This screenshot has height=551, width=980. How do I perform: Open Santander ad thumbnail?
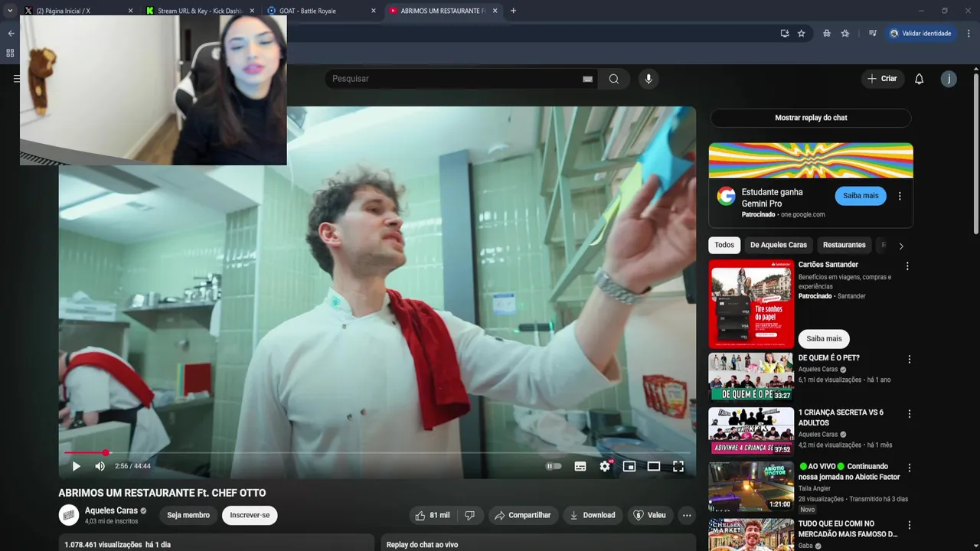(x=751, y=304)
